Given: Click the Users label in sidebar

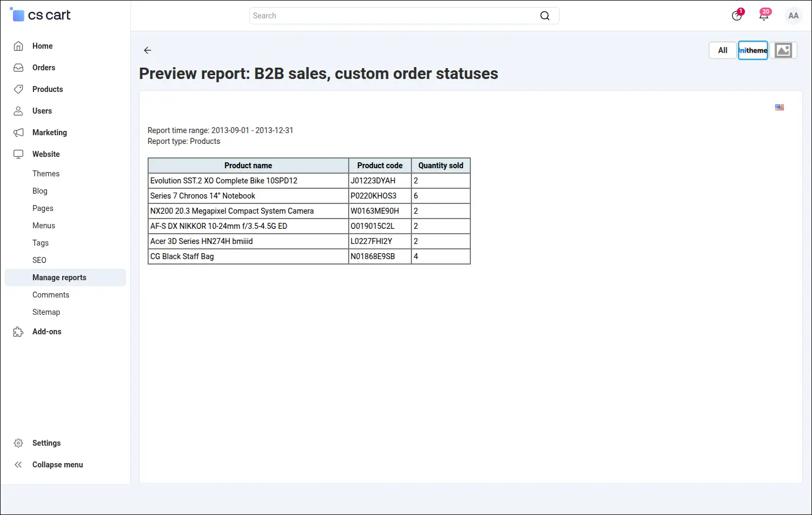Looking at the screenshot, I should pos(42,111).
